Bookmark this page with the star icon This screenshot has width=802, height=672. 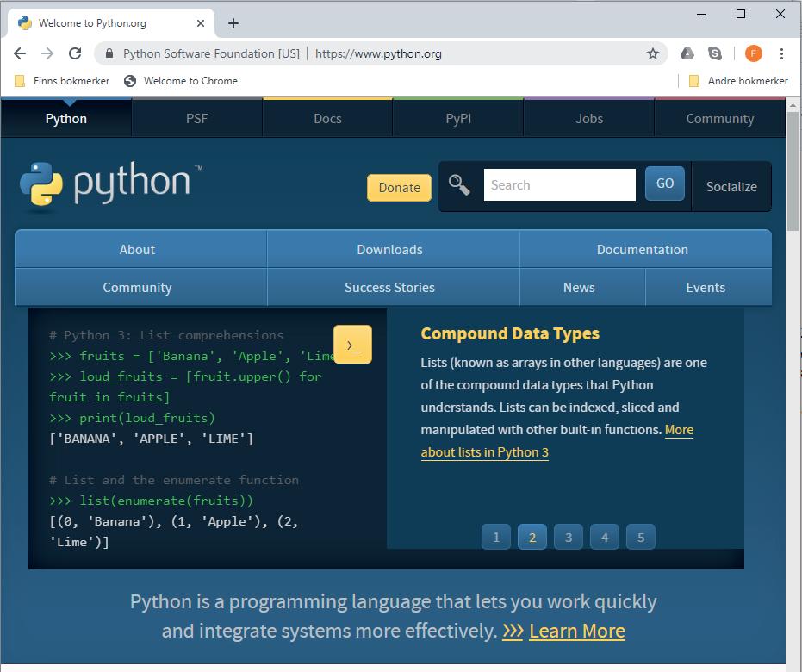(653, 53)
